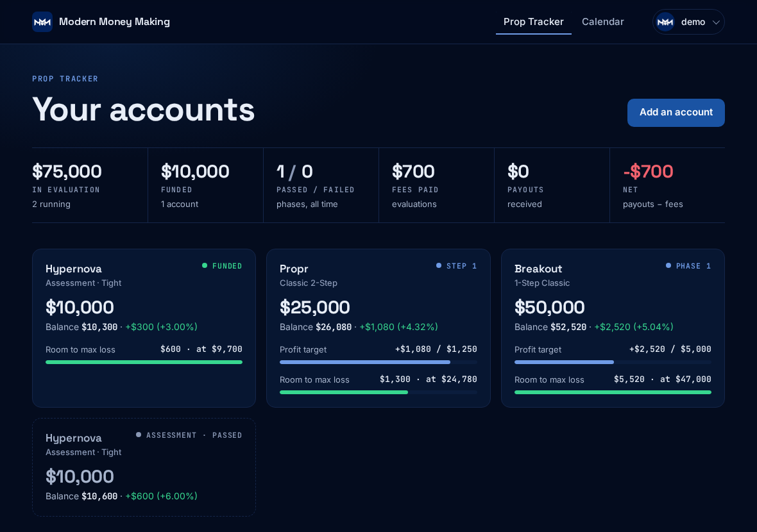Click the blue PHASE 1 status dot
This screenshot has width=757, height=532.
[668, 265]
